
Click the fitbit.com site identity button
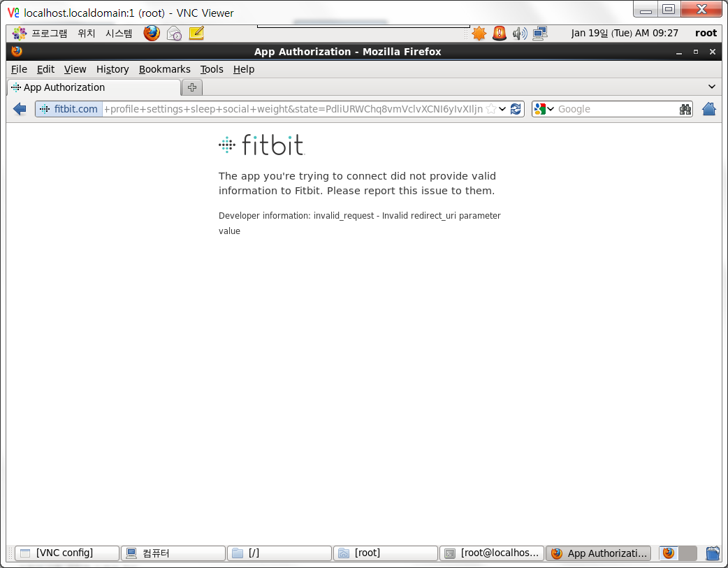click(69, 109)
